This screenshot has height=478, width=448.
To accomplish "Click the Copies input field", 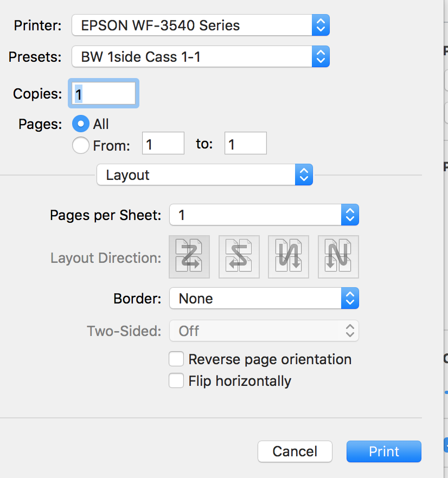I will (103, 93).
